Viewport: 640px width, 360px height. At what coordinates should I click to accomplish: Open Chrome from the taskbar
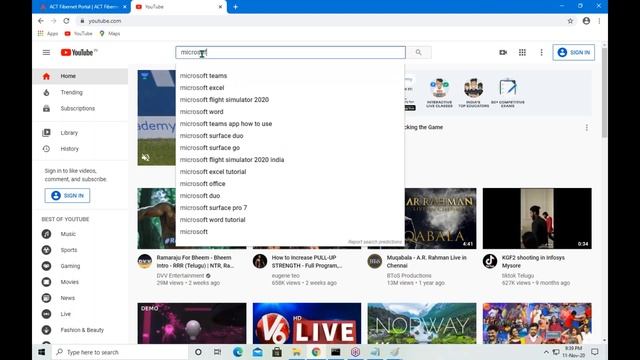pyautogui.click(x=316, y=352)
